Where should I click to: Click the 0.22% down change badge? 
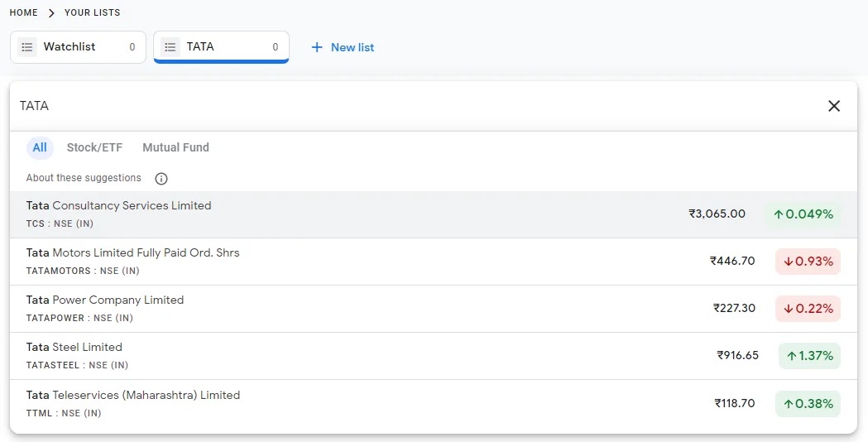click(x=808, y=309)
